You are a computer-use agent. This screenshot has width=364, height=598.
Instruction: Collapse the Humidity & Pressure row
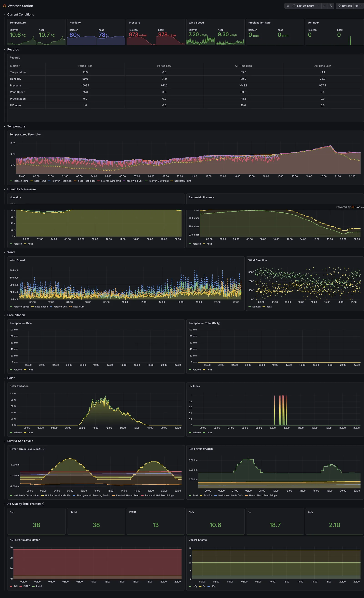(x=4, y=189)
